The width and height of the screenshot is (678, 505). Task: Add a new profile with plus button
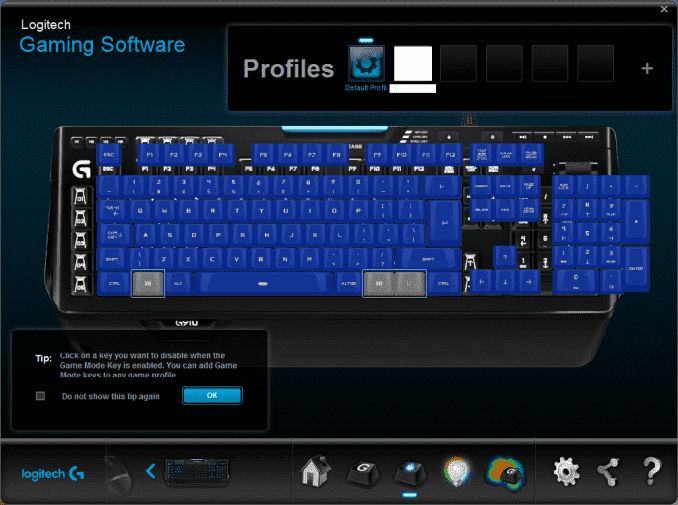point(646,69)
